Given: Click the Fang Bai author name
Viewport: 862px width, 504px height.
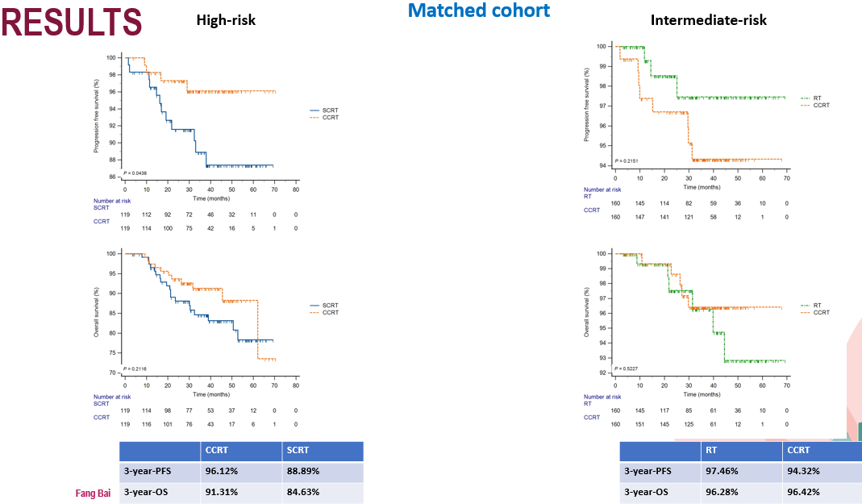Looking at the screenshot, I should pos(93,494).
